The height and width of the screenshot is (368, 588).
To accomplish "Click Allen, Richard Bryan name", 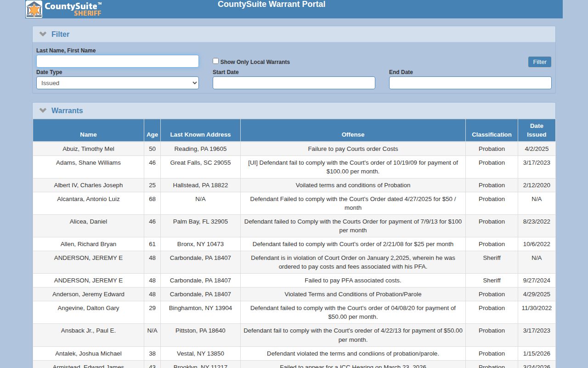I will coord(88,244).
